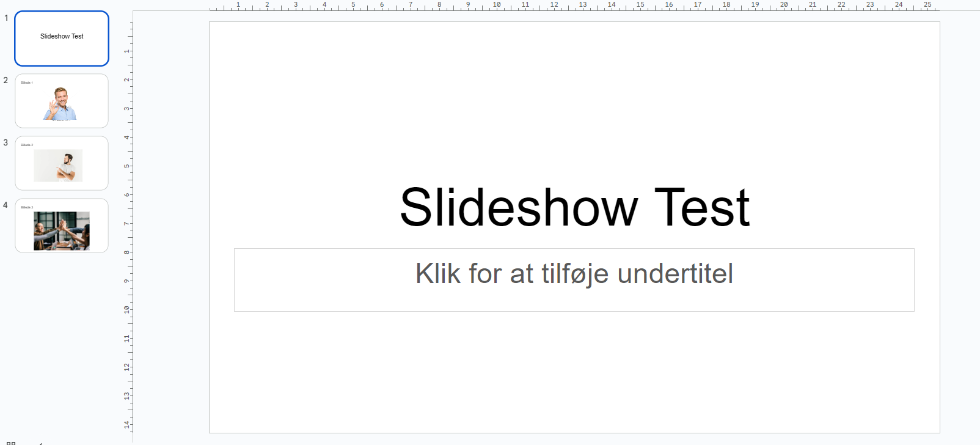
Task: Select the first slide thumbnail titled Slideshow Test
Action: [x=62, y=39]
